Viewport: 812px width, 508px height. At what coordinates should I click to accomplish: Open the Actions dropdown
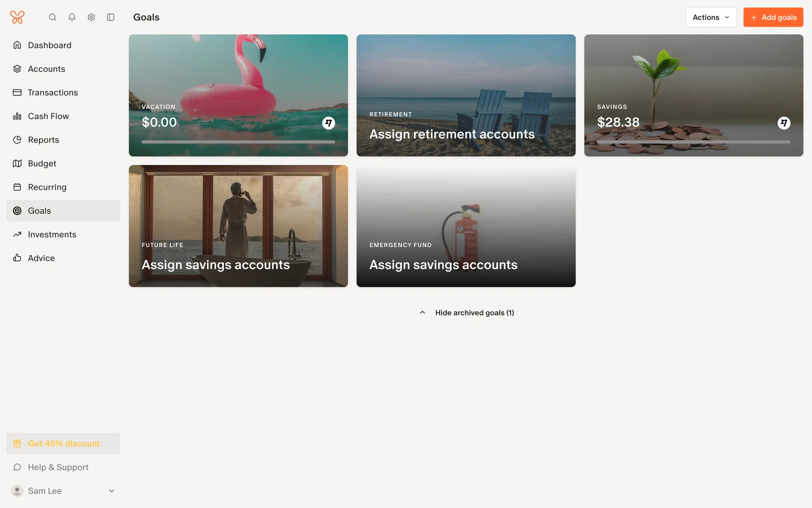tap(711, 17)
